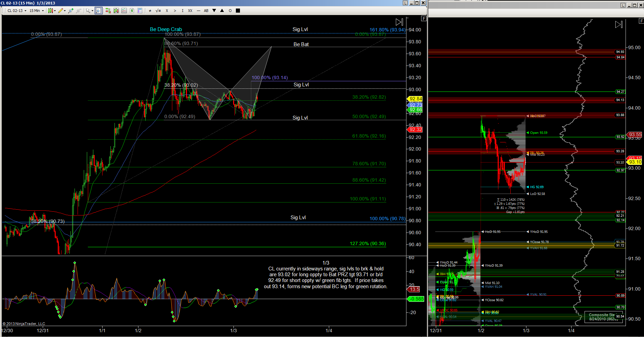The height and width of the screenshot is (337, 644).
Task: Open the chart trader icon
Action: coord(108,11)
